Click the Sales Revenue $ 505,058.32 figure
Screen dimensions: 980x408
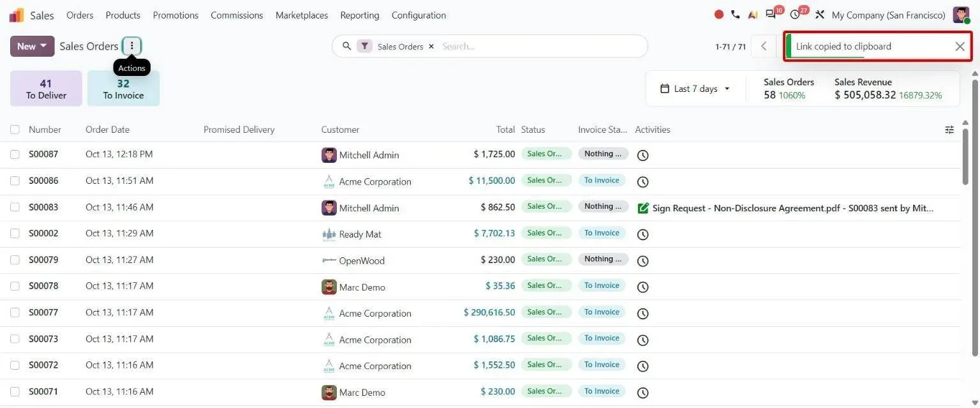(865, 95)
